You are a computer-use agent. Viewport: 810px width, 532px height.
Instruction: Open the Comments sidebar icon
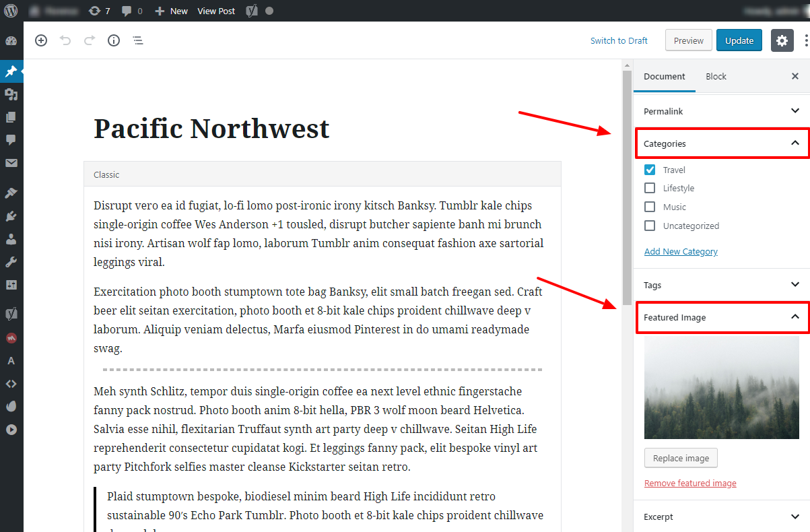click(11, 140)
